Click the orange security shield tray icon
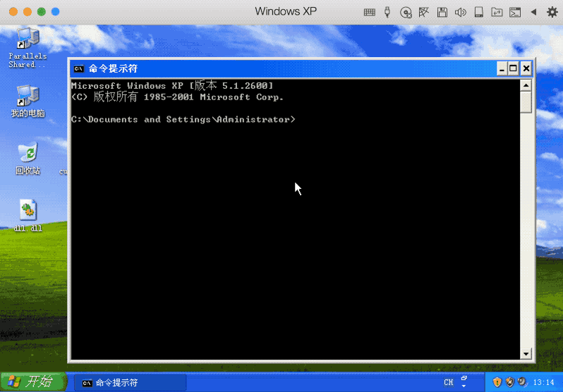This screenshot has width=563, height=392. [x=497, y=382]
